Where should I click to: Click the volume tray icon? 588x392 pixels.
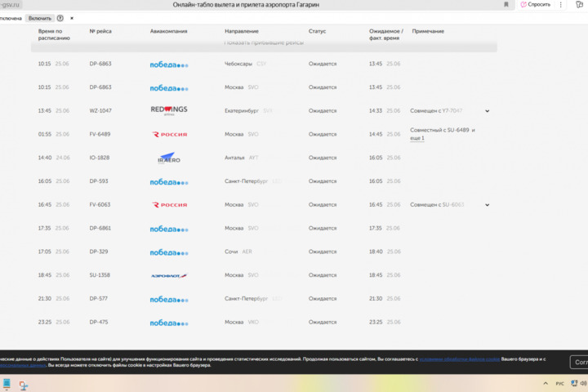tap(583, 383)
